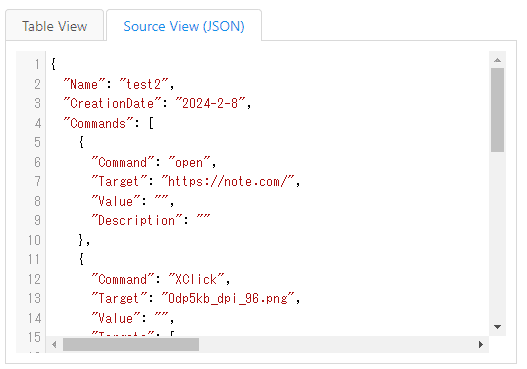Viewport: 527px width, 369px height.
Task: Click the https://note.com/ target URL
Action: [228, 181]
